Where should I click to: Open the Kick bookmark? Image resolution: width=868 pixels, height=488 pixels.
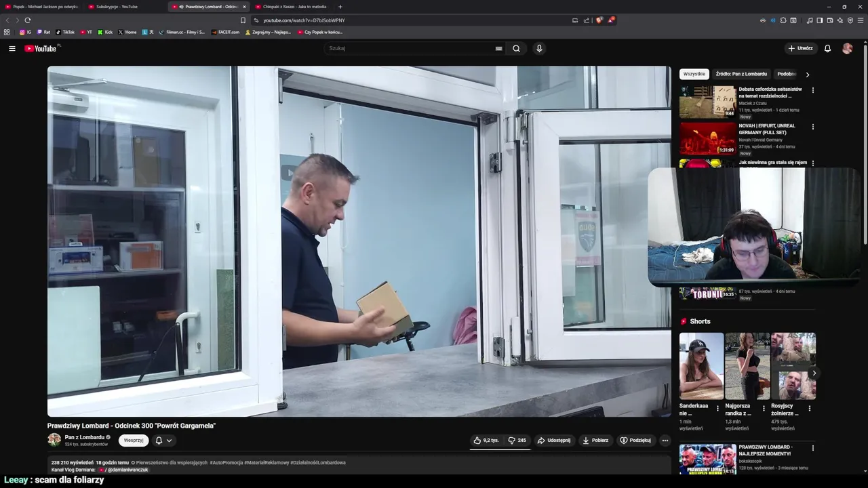105,32
